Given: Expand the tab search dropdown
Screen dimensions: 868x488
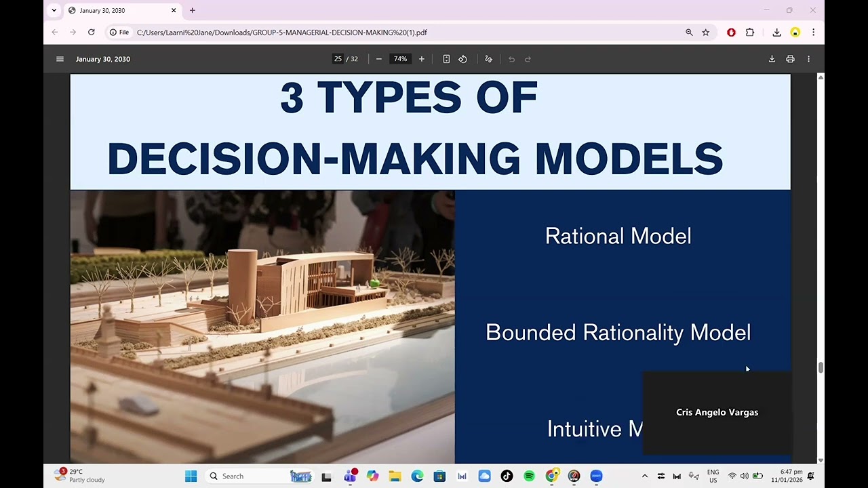Looking at the screenshot, I should (x=54, y=10).
